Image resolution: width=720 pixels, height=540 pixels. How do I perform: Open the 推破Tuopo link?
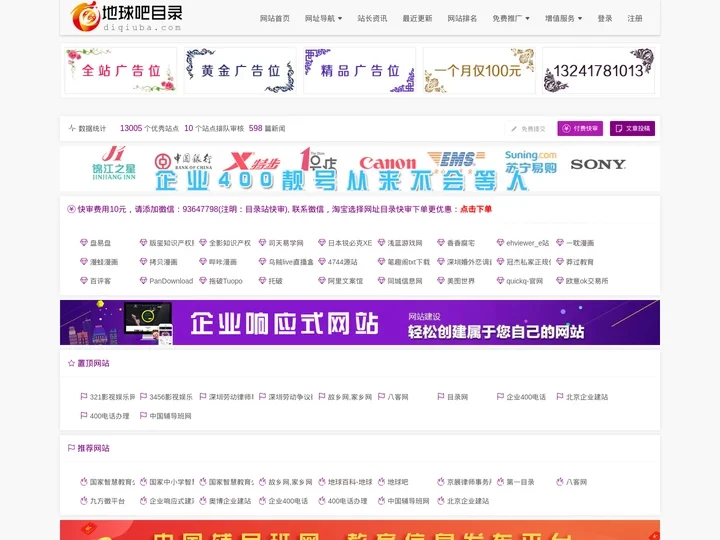click(225, 281)
